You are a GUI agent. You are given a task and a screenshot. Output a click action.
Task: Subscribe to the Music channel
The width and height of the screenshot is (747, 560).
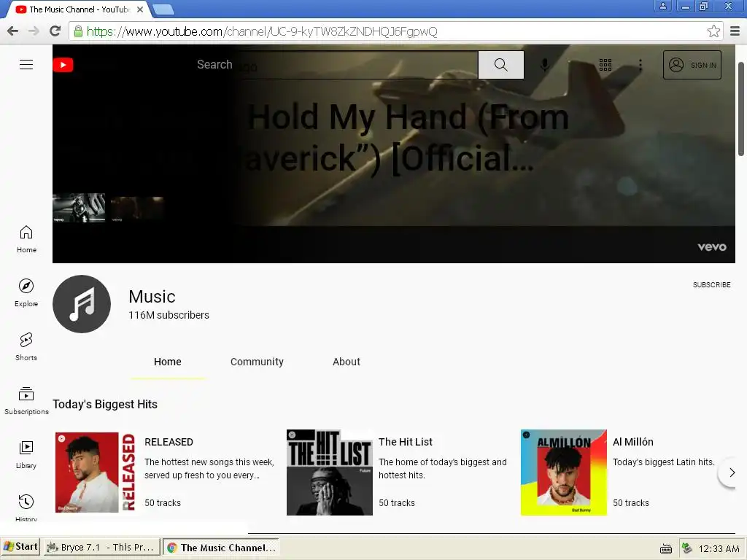(711, 285)
